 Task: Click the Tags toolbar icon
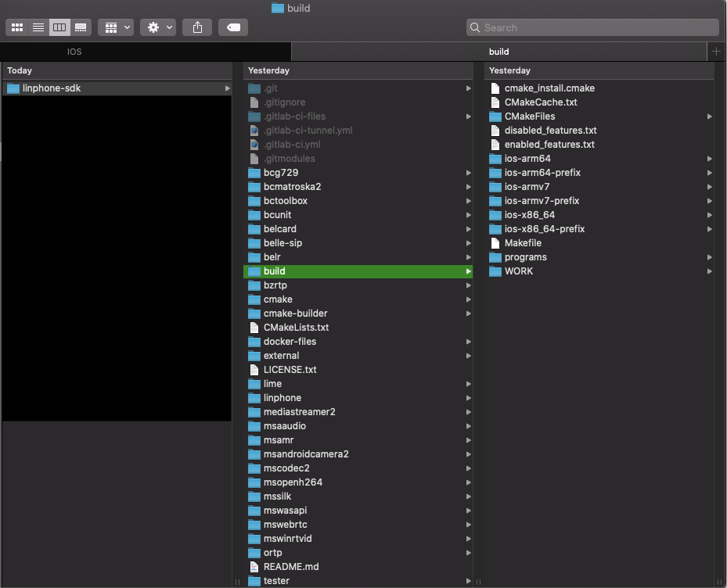[x=234, y=27]
